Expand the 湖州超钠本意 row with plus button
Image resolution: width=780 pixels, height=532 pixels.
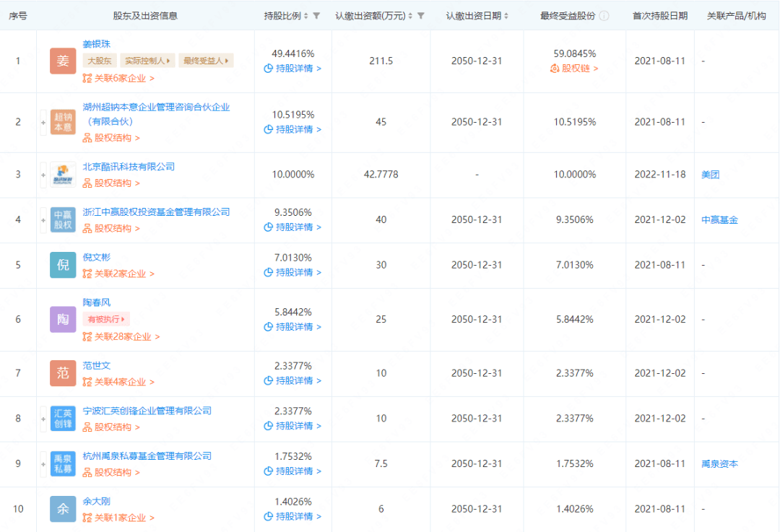pyautogui.click(x=43, y=122)
